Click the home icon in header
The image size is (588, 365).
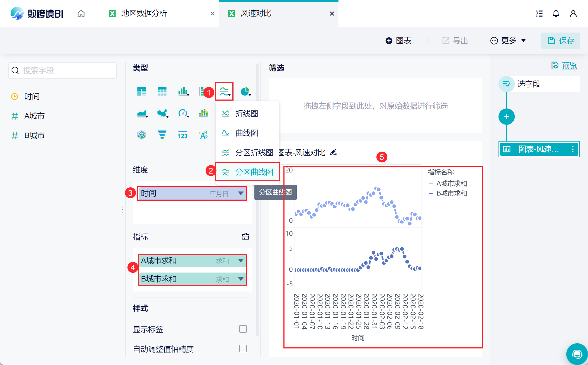[x=81, y=14]
